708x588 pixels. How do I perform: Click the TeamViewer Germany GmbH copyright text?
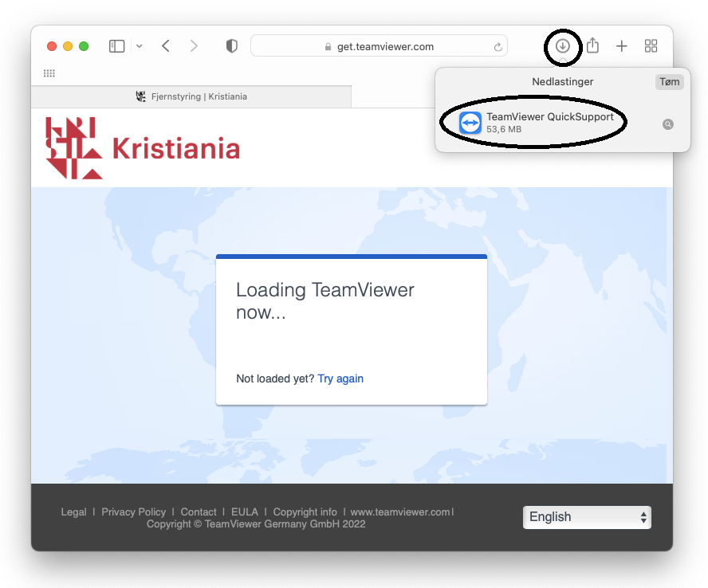256,524
